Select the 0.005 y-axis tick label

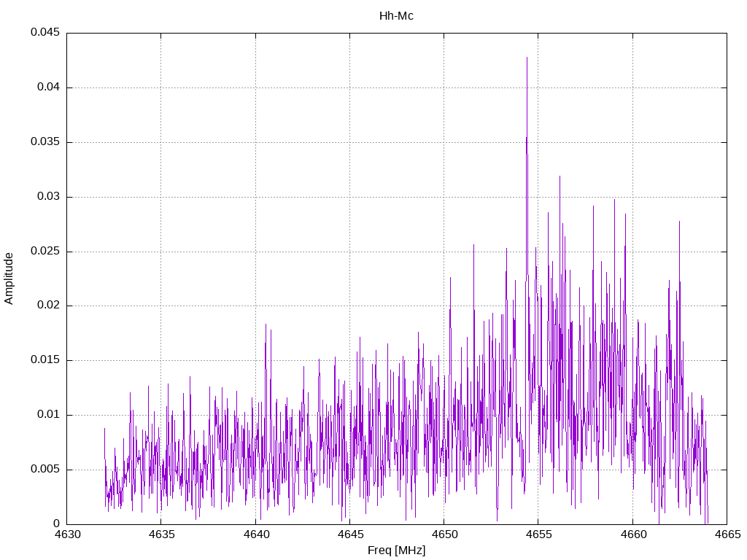[44, 470]
